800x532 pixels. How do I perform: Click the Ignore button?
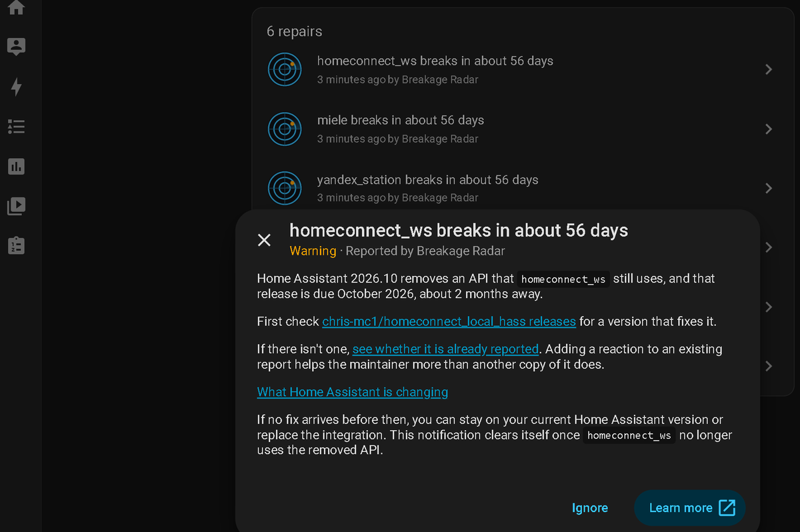pyautogui.click(x=590, y=508)
